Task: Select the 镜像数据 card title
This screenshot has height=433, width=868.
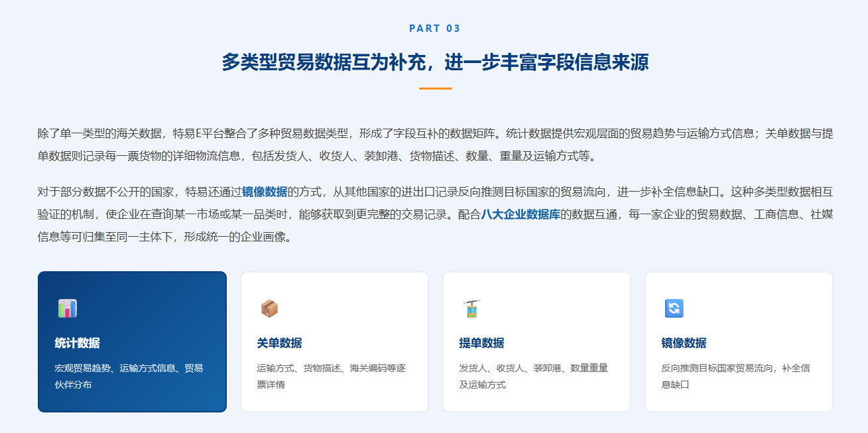Action: 684,343
